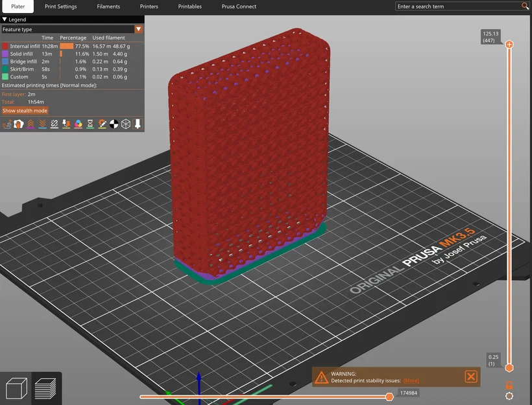Open the Feature type dropdown
The height and width of the screenshot is (405, 532).
click(138, 29)
